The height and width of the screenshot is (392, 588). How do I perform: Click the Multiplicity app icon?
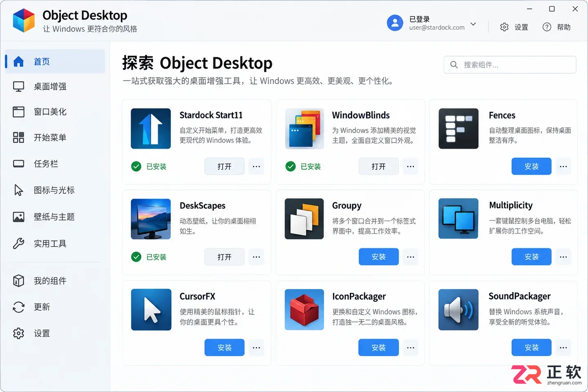point(459,218)
